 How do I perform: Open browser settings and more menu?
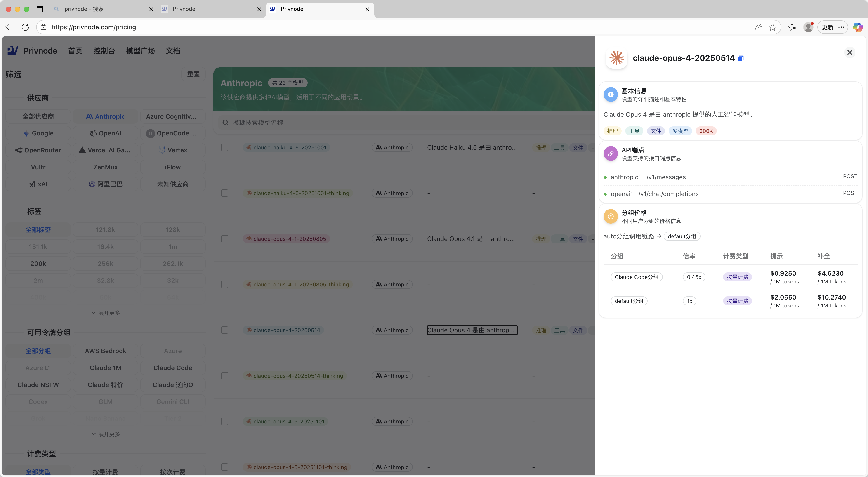[x=841, y=27]
